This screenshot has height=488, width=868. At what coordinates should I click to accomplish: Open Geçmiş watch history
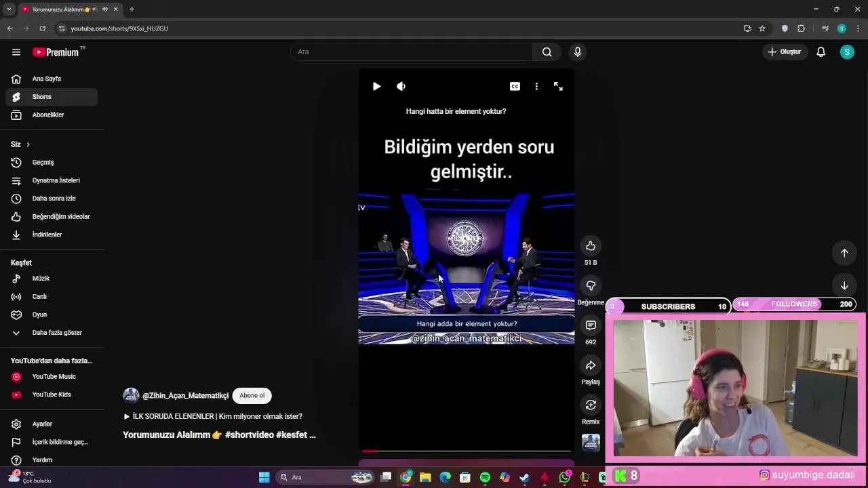(x=52, y=163)
